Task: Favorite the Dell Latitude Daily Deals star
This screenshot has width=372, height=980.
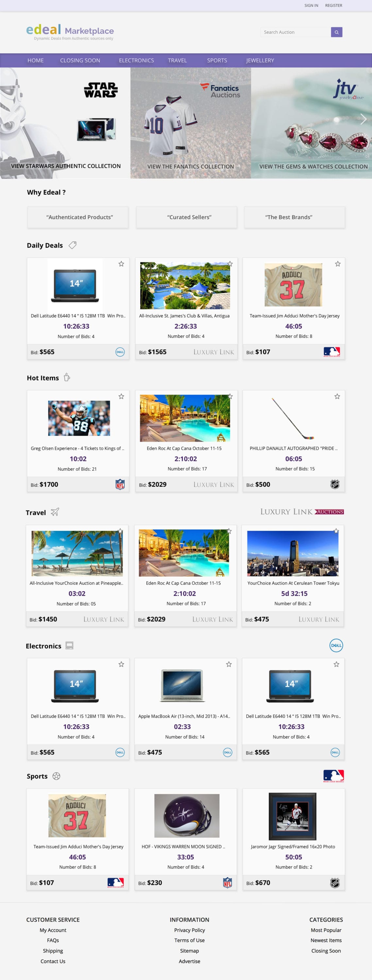Action: (x=121, y=264)
